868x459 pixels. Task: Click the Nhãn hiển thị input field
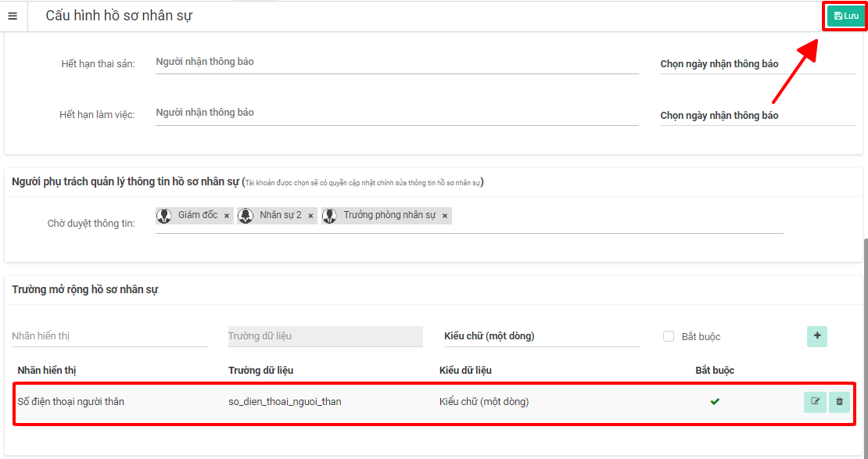pos(109,336)
